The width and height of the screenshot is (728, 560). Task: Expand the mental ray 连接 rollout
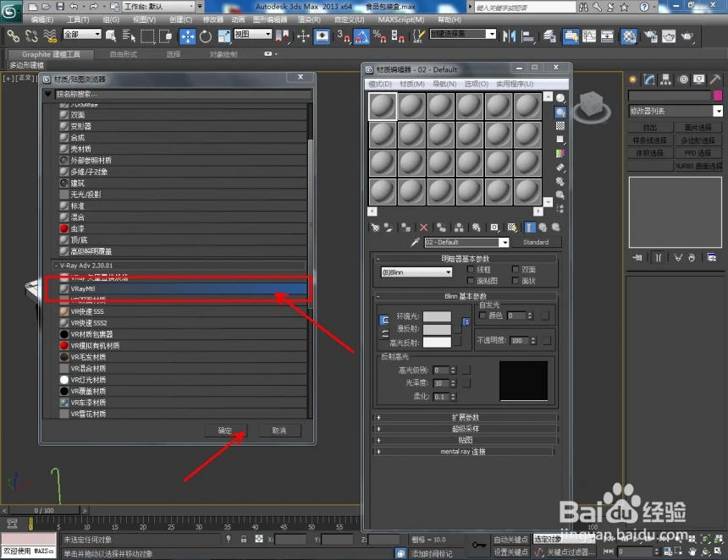463,452
